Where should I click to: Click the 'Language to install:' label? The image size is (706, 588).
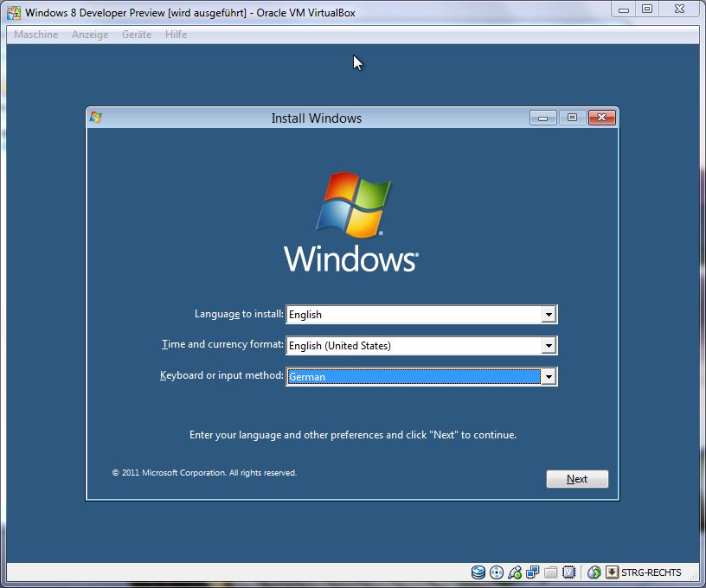[x=239, y=314]
